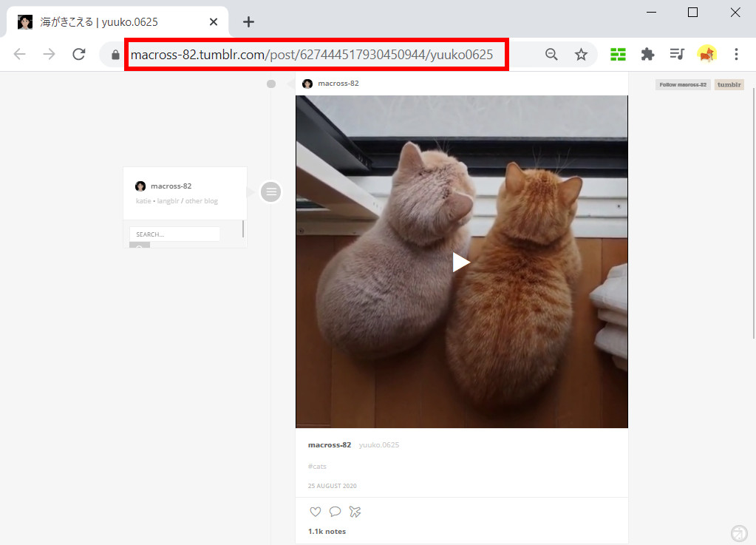756x545 pixels.
Task: Open the browser zoom magnifier icon
Action: click(x=551, y=54)
